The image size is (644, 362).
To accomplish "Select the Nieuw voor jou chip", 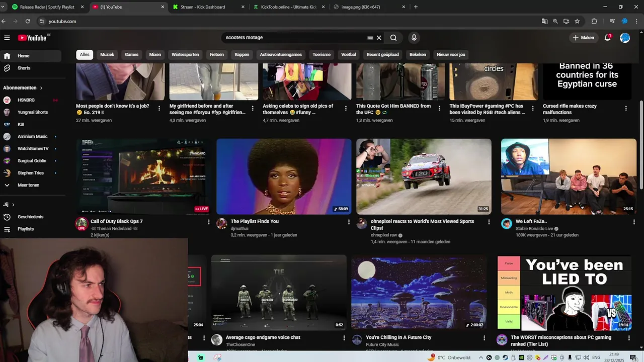I will [x=451, y=54].
